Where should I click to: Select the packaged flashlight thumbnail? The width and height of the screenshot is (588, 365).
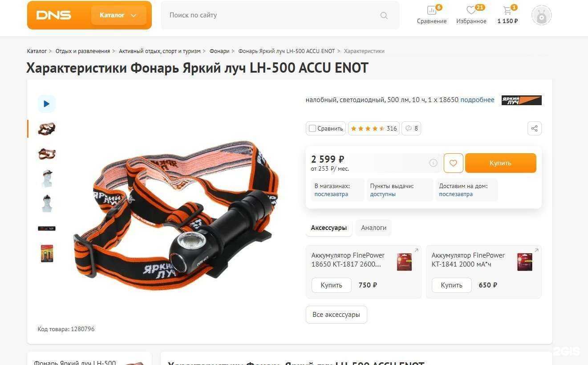[x=47, y=253]
